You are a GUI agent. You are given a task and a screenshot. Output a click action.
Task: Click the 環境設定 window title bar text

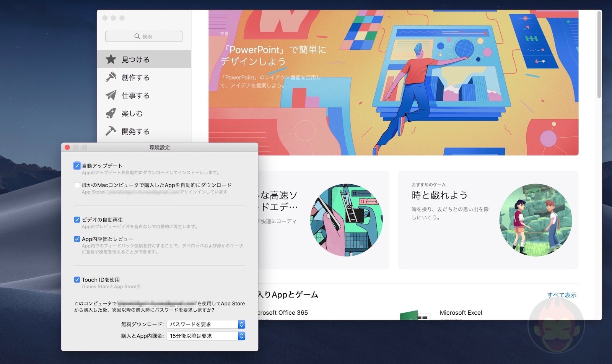pos(160,147)
